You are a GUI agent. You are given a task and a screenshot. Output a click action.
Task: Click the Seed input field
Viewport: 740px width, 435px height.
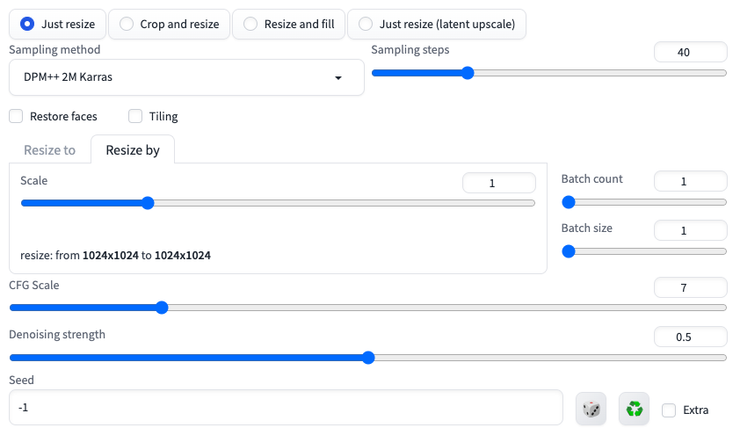pos(284,408)
